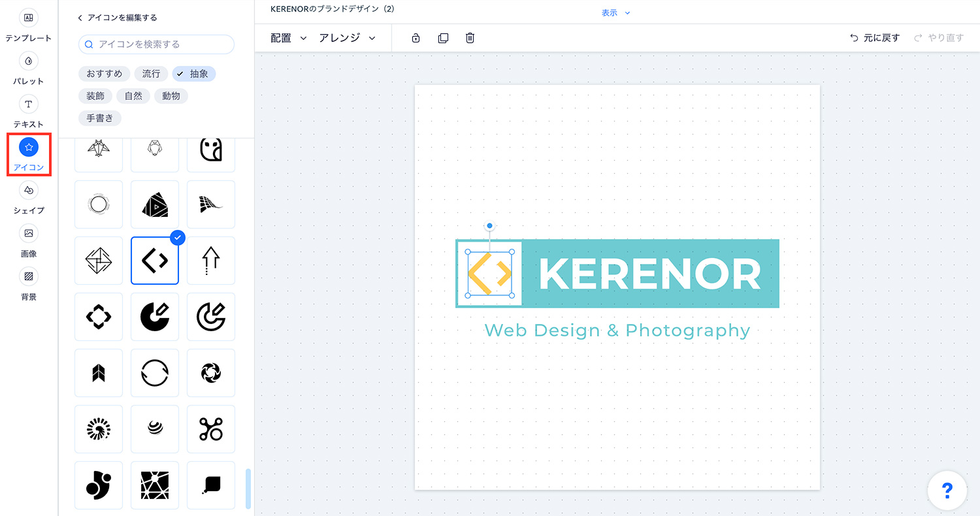Choose the double chevron up icon
The image size is (980, 516).
coord(99,373)
